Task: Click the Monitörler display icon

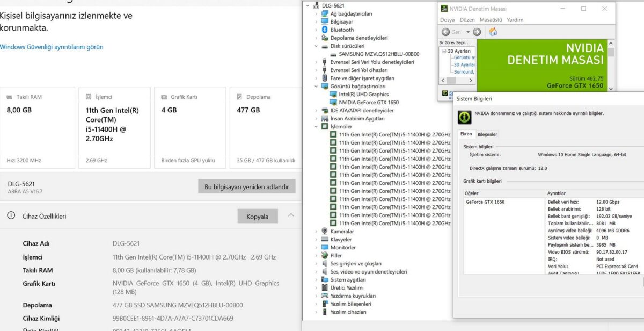Action: pos(325,247)
